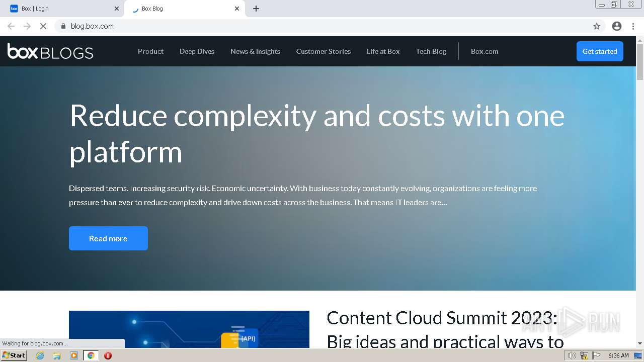
Task: Open the API article thumbnail image
Action: point(189,329)
